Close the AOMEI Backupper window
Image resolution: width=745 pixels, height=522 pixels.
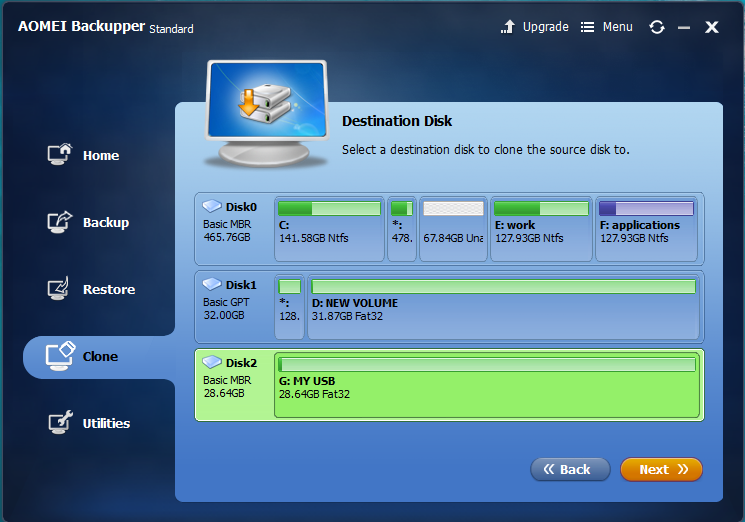712,27
